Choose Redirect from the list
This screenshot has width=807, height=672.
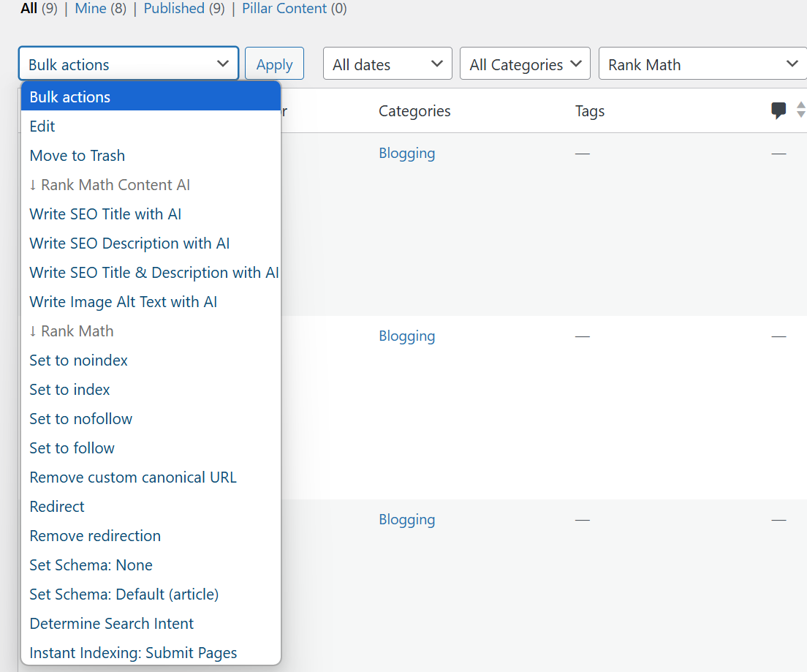click(57, 507)
